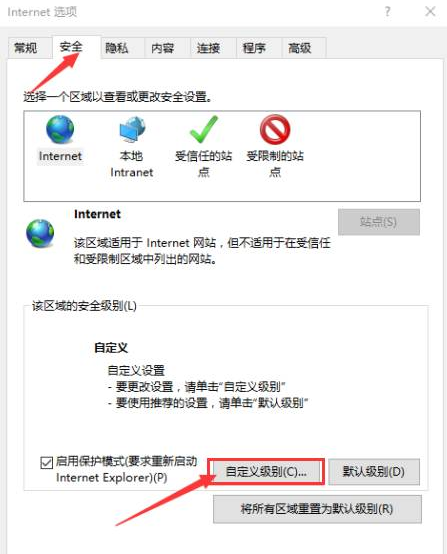Click the 自定义级别(C)... button

[x=266, y=472]
